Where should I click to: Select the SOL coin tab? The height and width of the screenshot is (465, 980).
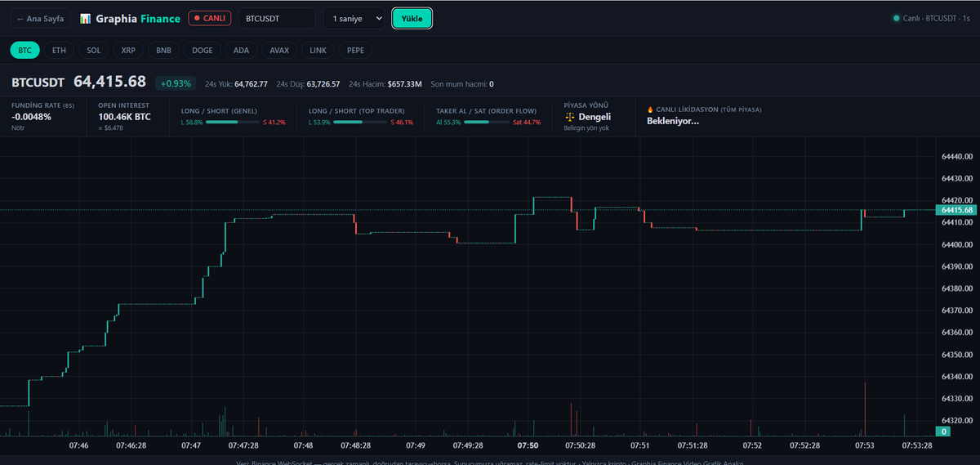click(94, 50)
